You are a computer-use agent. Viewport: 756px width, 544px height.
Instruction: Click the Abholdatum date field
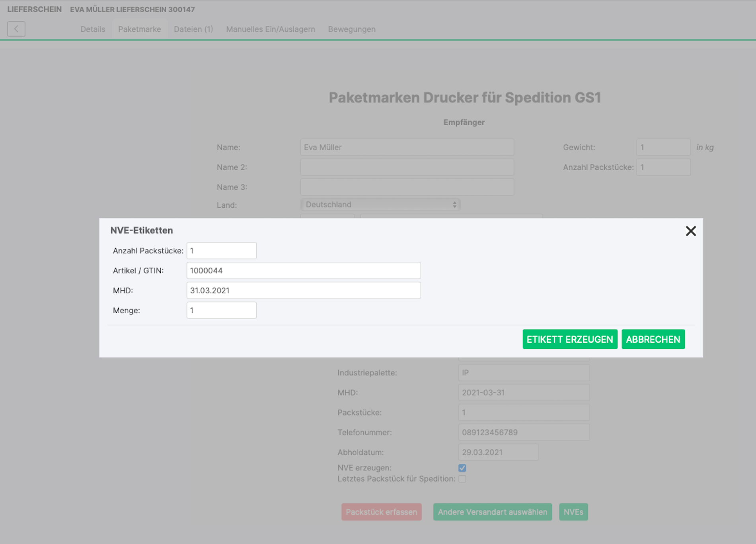[498, 452]
